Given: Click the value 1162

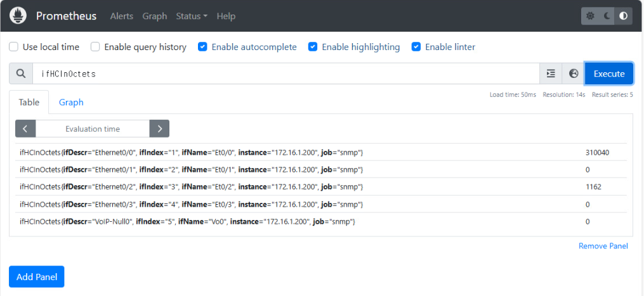Looking at the screenshot, I should pyautogui.click(x=593, y=187).
